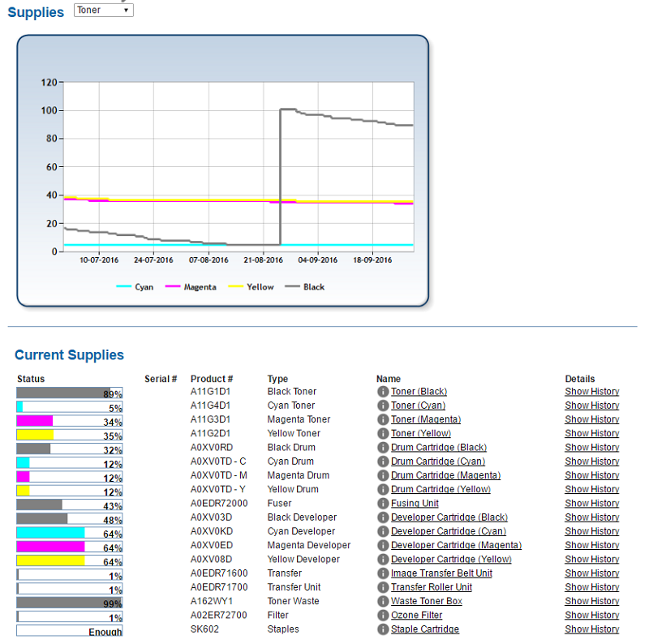Click info icon beside Toner (Black)
The image size is (649, 644).
pyautogui.click(x=383, y=392)
